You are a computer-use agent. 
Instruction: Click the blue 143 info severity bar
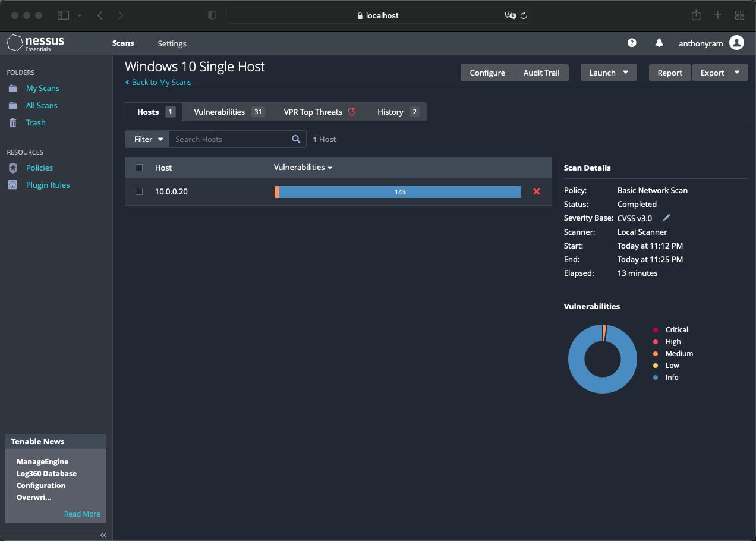[400, 192]
